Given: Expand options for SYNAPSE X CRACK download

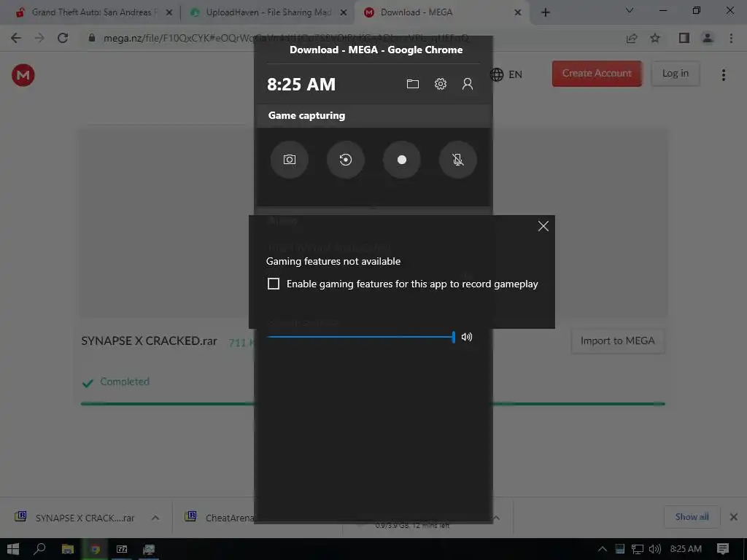Looking at the screenshot, I should pos(155,518).
